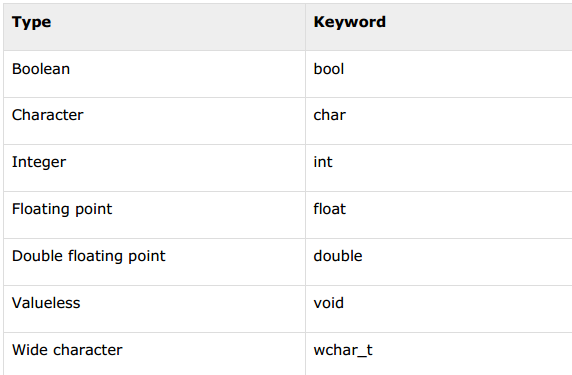Click the Character type cell

click(154, 121)
